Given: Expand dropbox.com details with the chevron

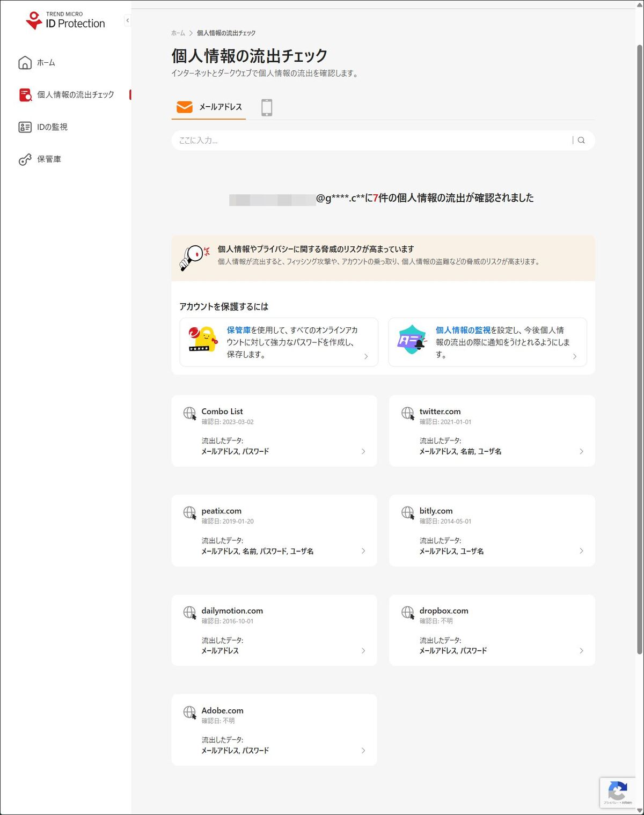Looking at the screenshot, I should click(x=581, y=651).
